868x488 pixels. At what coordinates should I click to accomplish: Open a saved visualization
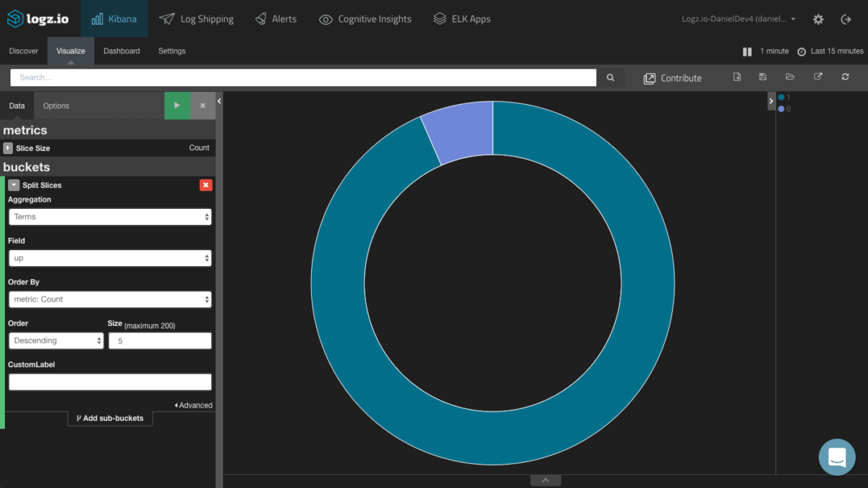tap(790, 77)
